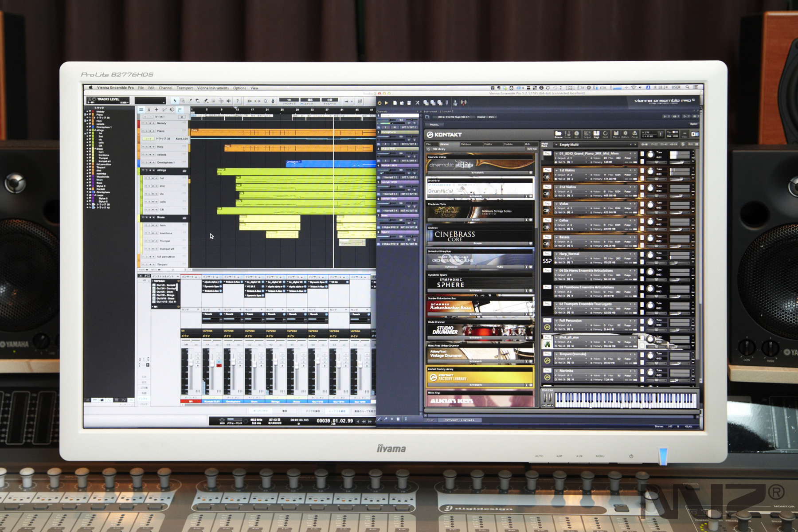Click wrench icon on 1st Violins
Screen dimensions: 798x532
[547, 170]
